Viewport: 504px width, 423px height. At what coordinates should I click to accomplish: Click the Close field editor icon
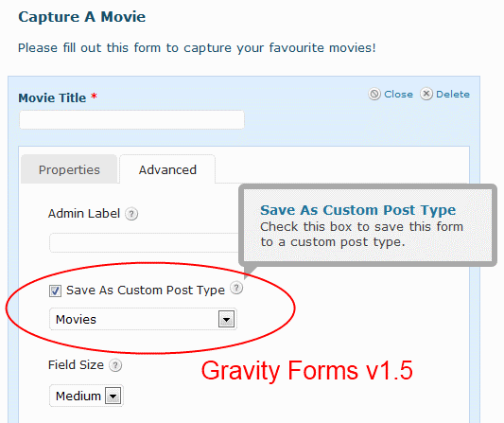(374, 94)
